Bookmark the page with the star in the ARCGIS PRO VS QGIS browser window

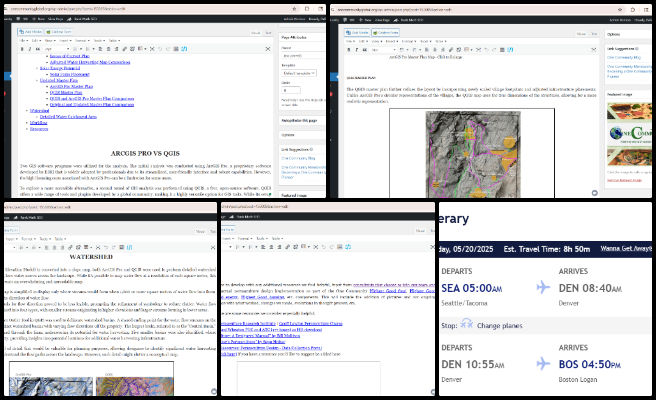294,9
